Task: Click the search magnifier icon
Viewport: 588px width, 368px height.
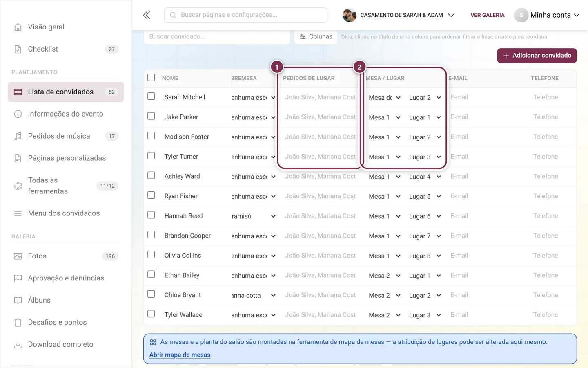Action: click(x=173, y=15)
